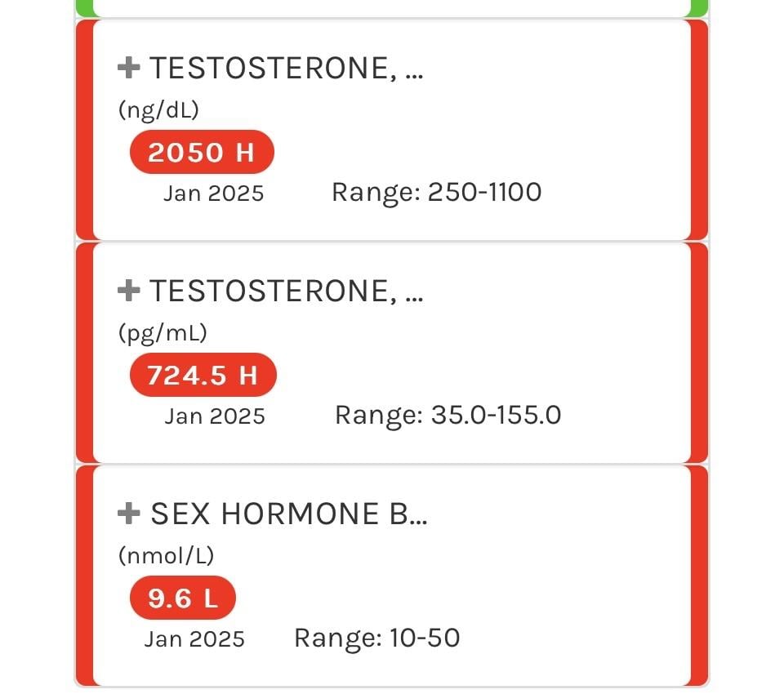
Task: Click Jan 2025 date under 2050 H
Action: pyautogui.click(x=213, y=194)
